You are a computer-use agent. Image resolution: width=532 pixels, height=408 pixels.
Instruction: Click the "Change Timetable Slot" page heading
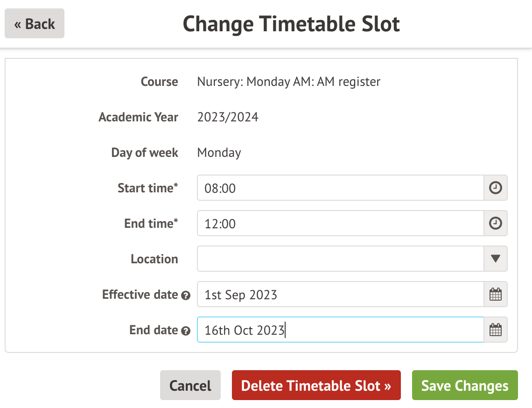point(291,24)
